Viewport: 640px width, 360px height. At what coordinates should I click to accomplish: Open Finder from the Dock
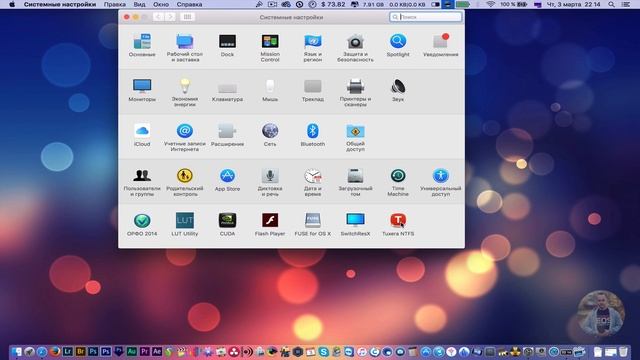16,351
